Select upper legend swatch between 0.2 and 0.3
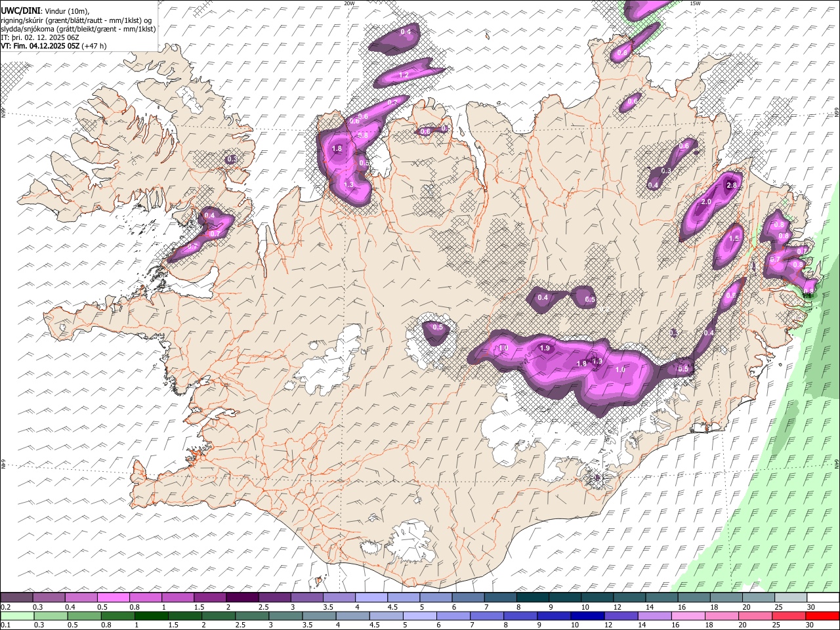 click(16, 598)
